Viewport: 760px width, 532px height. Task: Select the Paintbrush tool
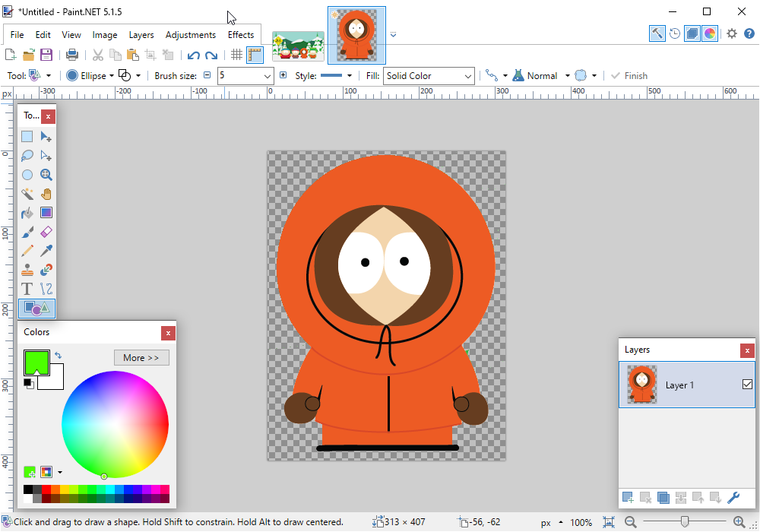pos(27,232)
